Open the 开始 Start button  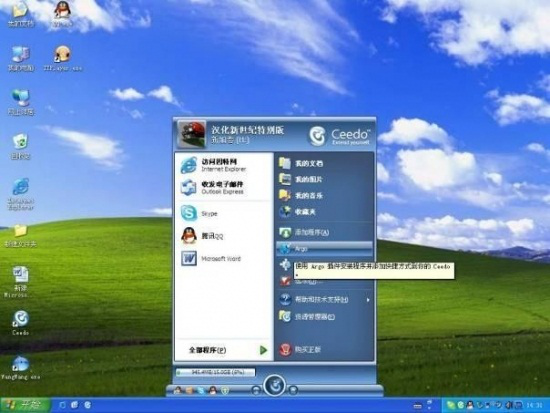pos(25,405)
